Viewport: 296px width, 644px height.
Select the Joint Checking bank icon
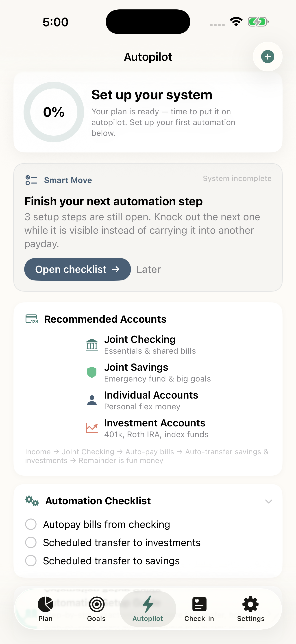[x=92, y=345]
